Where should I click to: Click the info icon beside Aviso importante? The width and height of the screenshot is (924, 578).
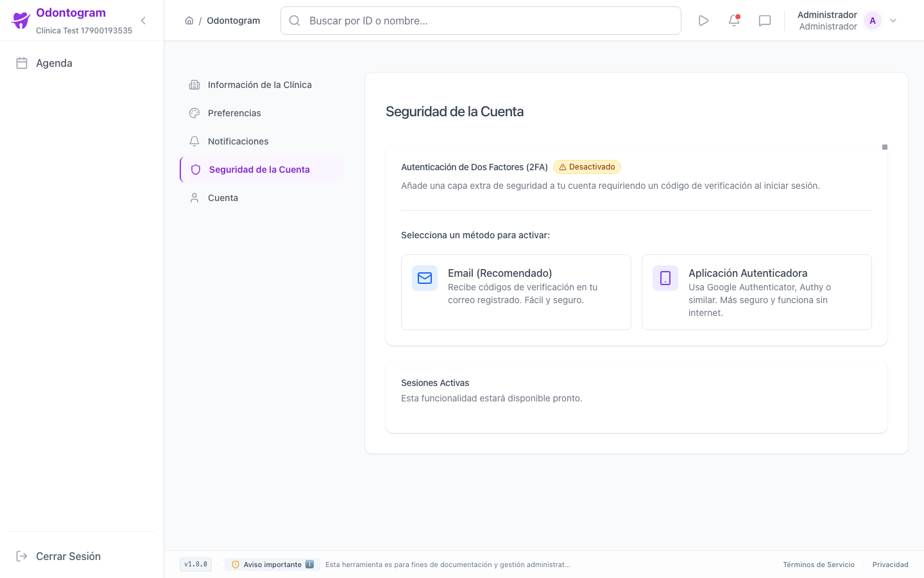point(310,565)
